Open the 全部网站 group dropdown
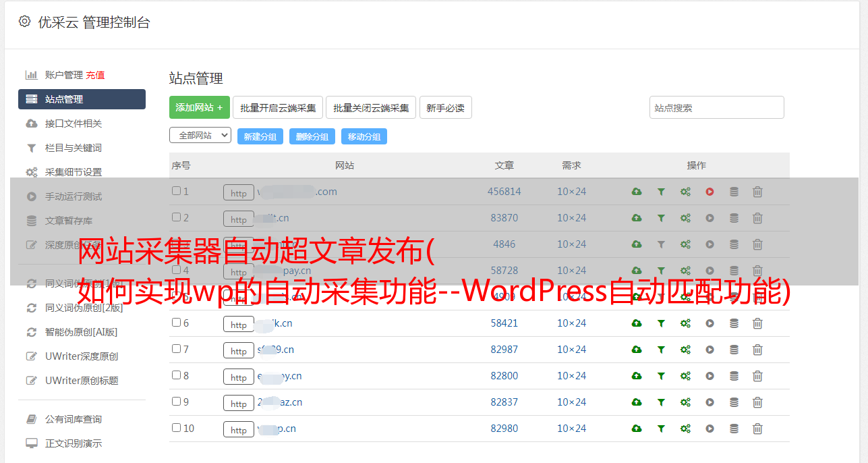This screenshot has height=463, width=868. (200, 135)
